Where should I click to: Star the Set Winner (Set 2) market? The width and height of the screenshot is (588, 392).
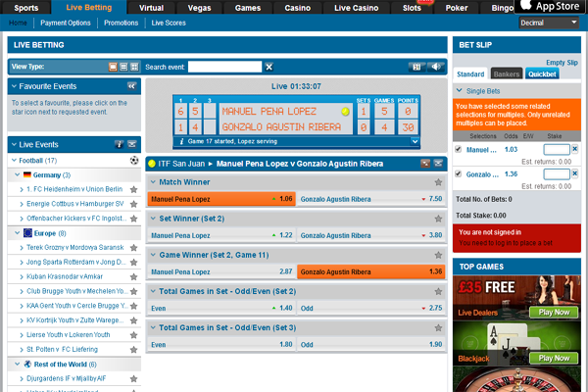[x=438, y=219]
